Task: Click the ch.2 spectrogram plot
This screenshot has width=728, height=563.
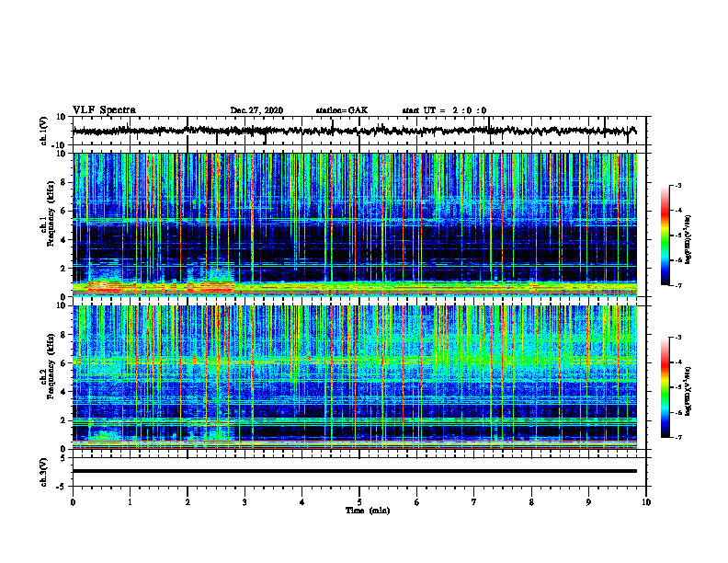Action: (355, 377)
